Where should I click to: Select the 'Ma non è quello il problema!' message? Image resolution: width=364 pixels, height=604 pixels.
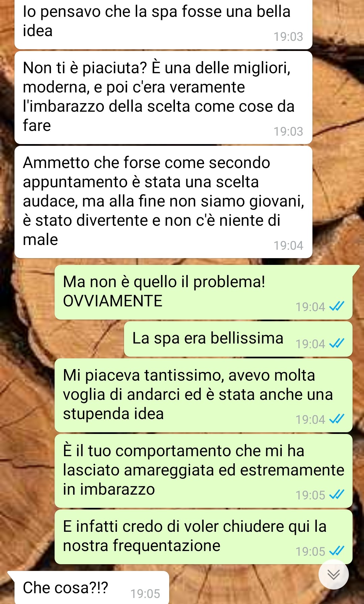[x=204, y=292]
